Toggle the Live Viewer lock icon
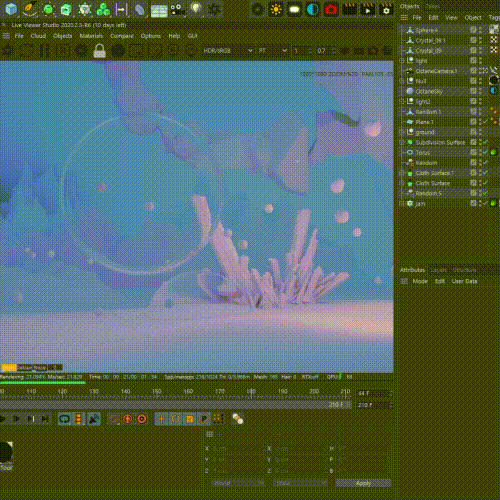This screenshot has width=500, height=500. click(x=99, y=51)
